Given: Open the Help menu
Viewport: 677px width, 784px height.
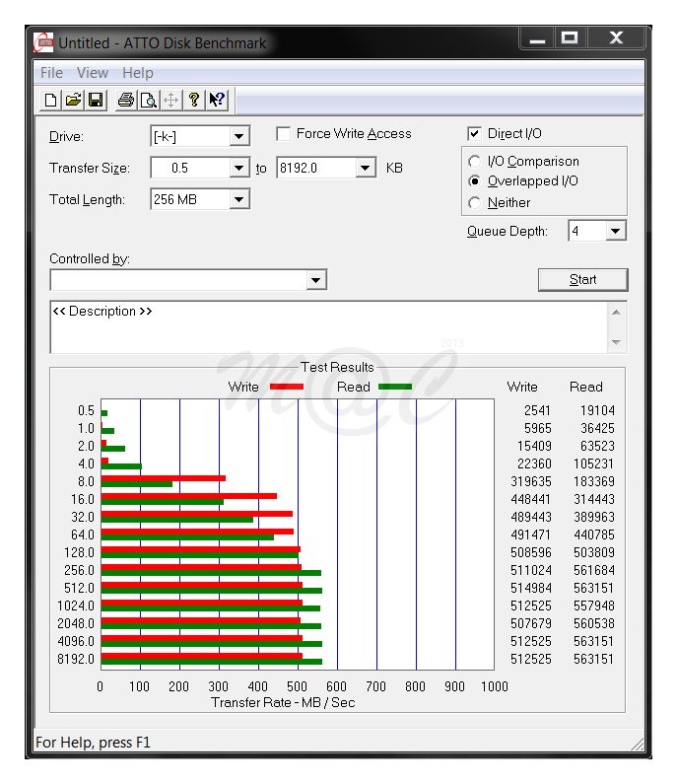Looking at the screenshot, I should (x=138, y=73).
